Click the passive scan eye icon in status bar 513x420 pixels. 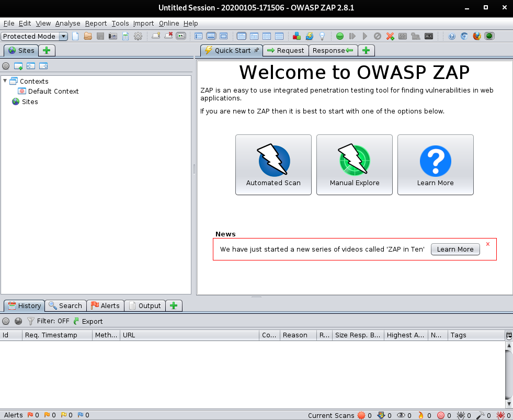click(401, 415)
